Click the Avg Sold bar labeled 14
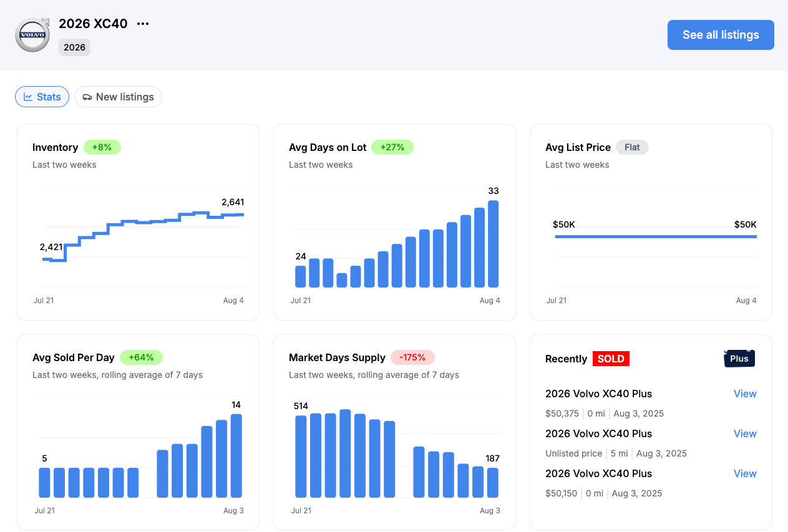Screen dimensions: 788x532 point(236,456)
